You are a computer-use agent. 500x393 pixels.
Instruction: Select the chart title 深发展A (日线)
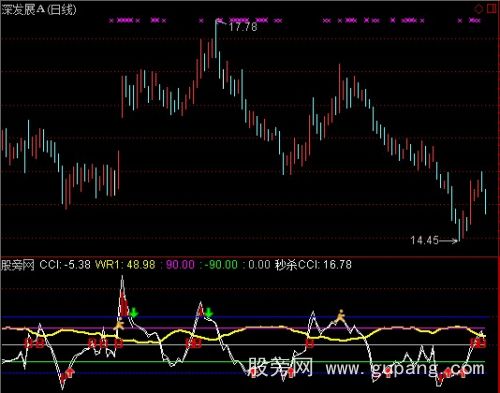[x=39, y=9]
